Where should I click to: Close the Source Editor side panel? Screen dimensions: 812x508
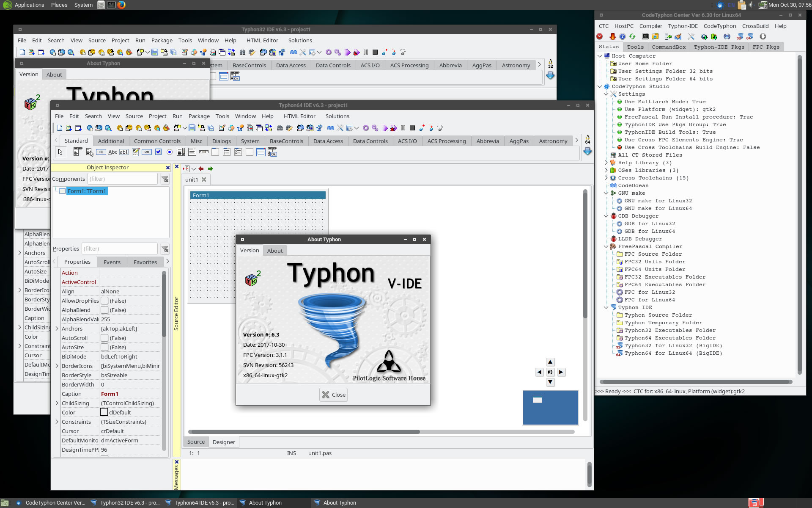[177, 167]
